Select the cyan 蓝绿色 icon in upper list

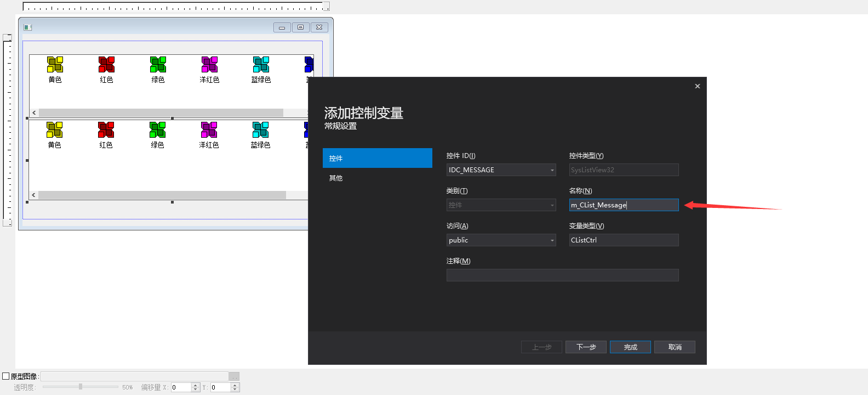pos(261,65)
